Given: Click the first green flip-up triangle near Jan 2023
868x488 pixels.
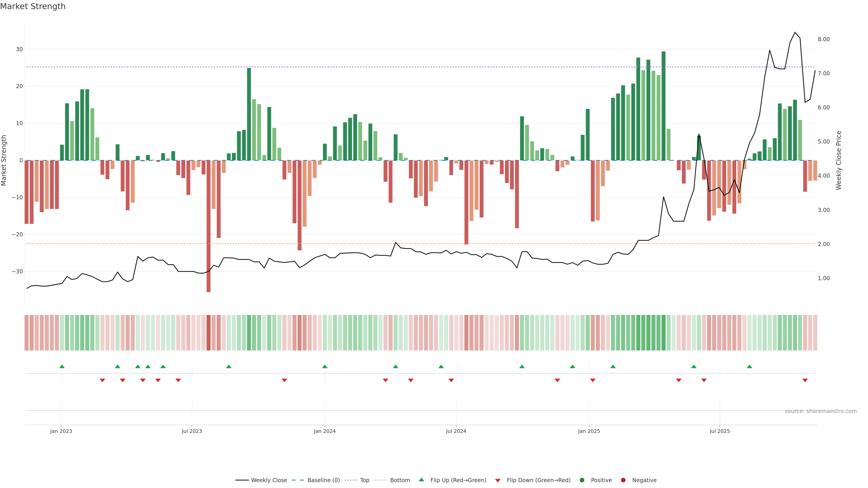Looking at the screenshot, I should pos(62,366).
